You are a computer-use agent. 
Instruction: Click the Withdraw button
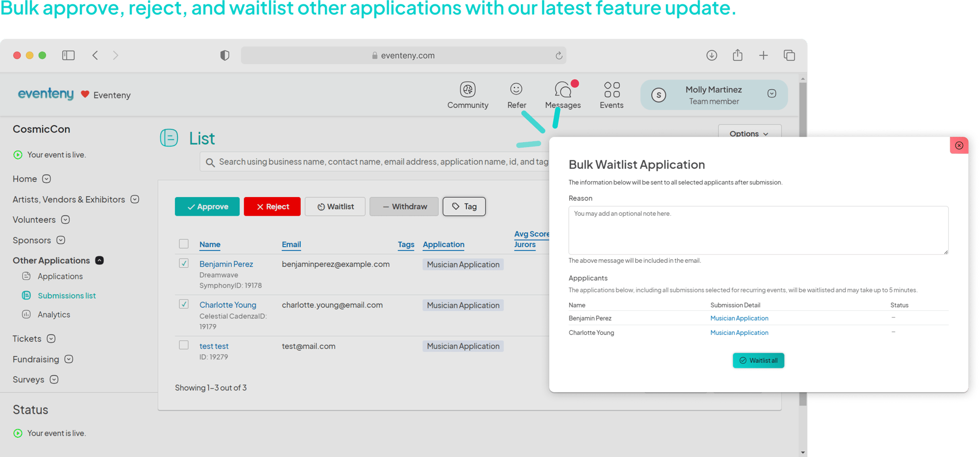click(x=404, y=206)
